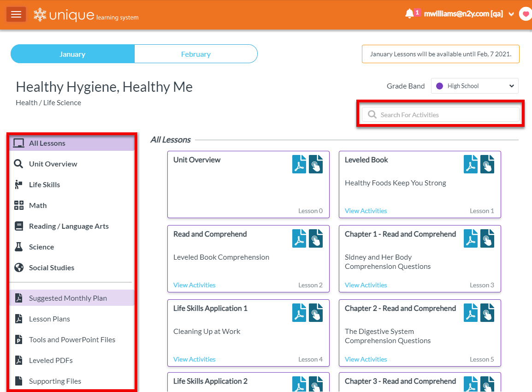Click the purple High School color dot
Screen dimensions: 532x392
(x=439, y=86)
